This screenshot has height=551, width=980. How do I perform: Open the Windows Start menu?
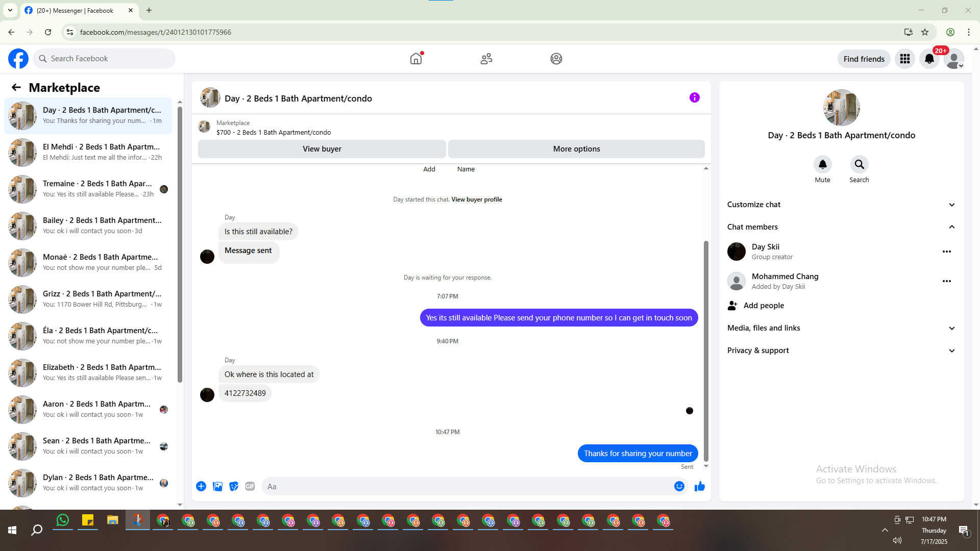(12, 531)
